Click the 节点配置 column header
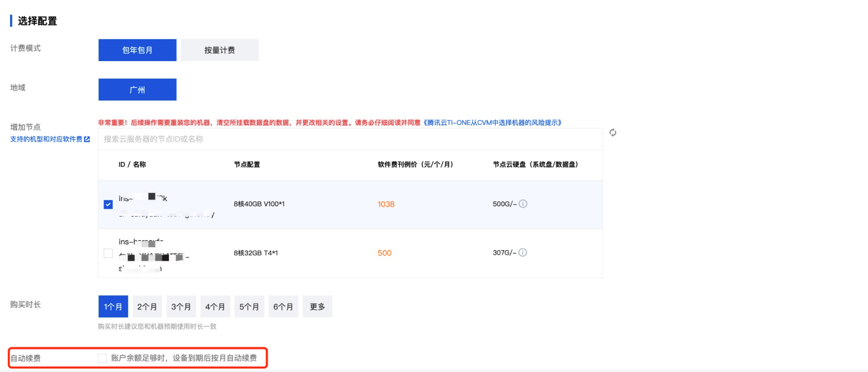 247,164
